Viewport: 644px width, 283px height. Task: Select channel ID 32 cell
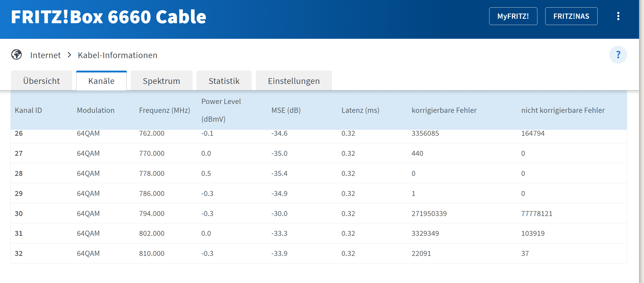[x=19, y=253]
